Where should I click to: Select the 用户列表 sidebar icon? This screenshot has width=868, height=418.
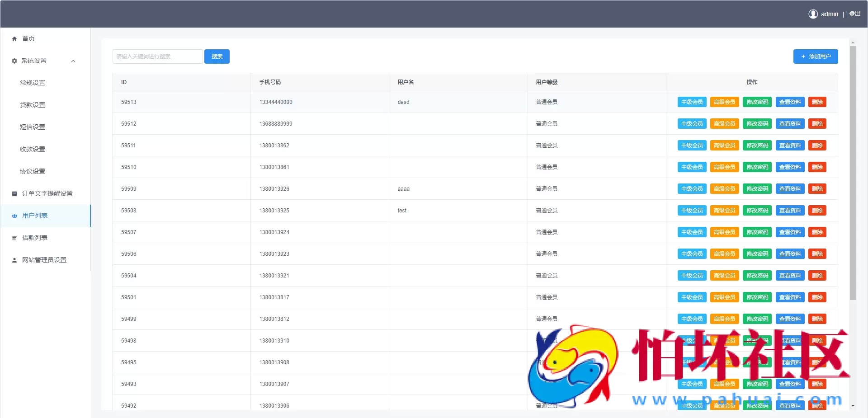pyautogui.click(x=14, y=216)
